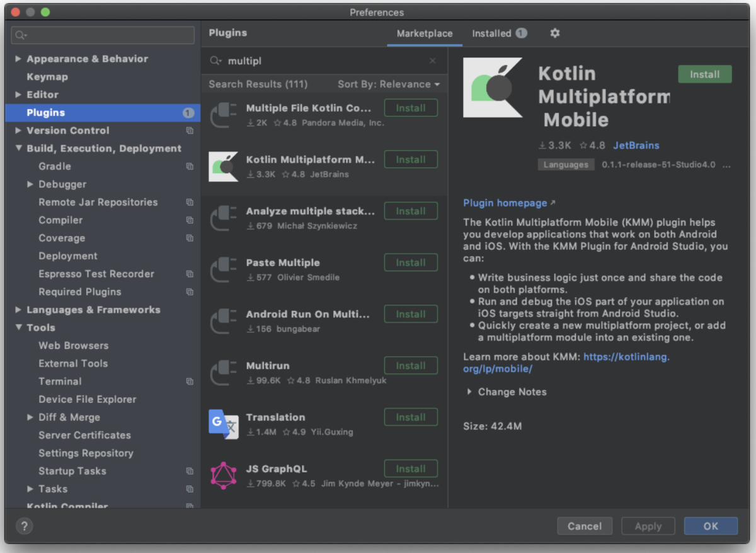Image resolution: width=756 pixels, height=553 pixels.
Task: Focus the settings search field
Action: pos(103,35)
